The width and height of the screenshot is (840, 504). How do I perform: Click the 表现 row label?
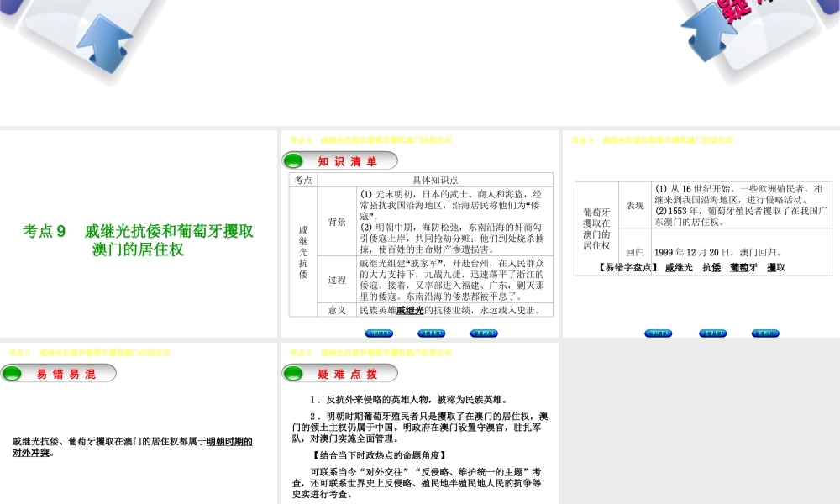[x=635, y=205]
